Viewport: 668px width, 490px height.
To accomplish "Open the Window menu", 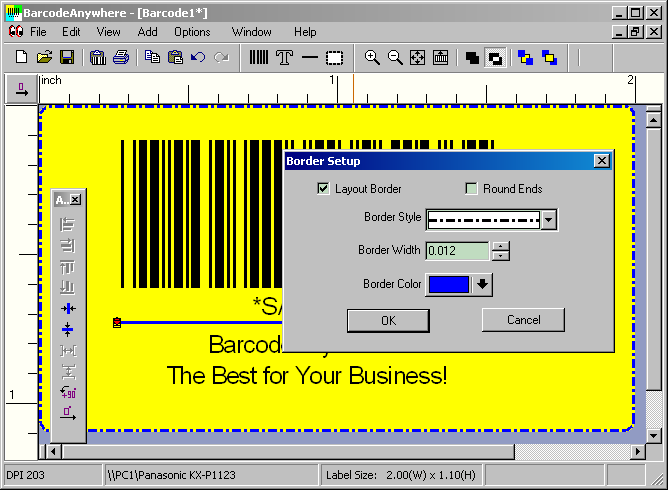I will [x=251, y=32].
